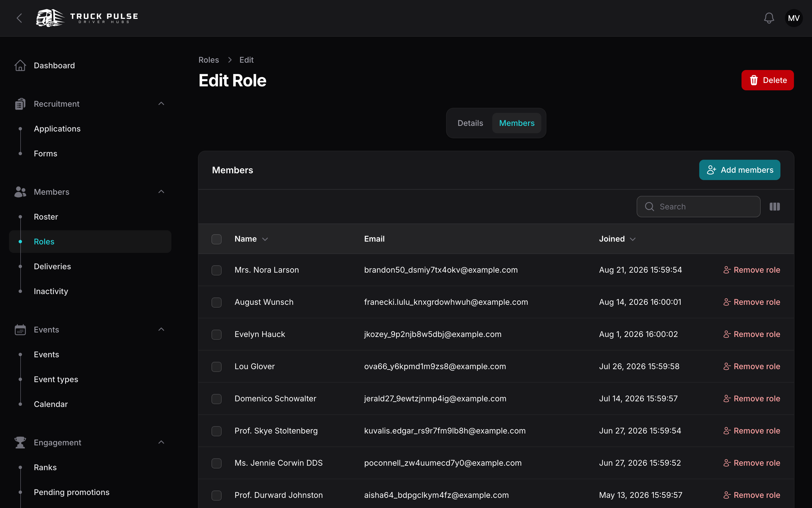Click the trash icon on Delete
This screenshot has width=812, height=508.
(754, 80)
